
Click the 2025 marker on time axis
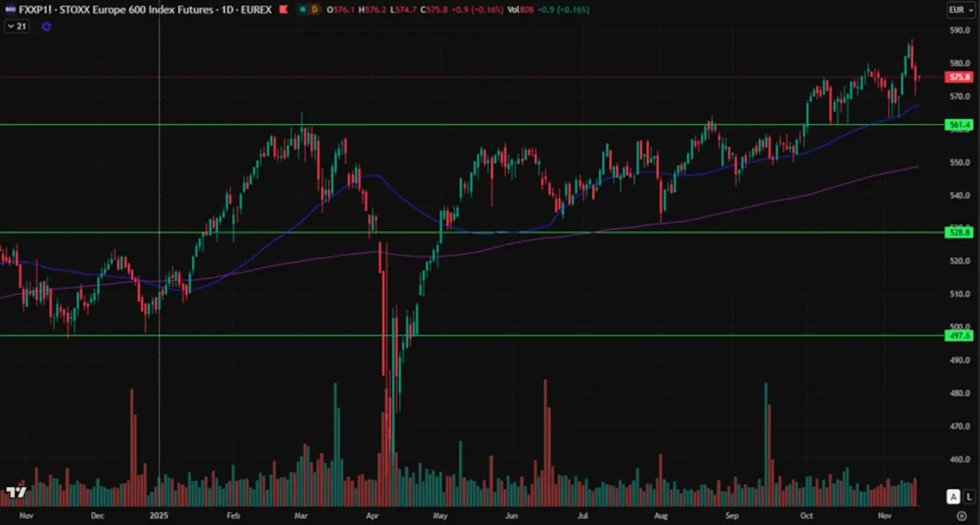pos(160,515)
